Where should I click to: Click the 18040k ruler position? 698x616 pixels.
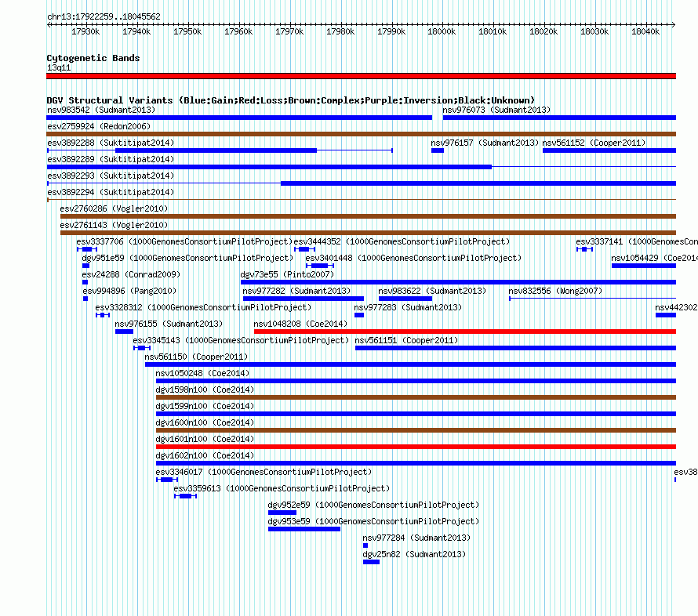[x=645, y=31]
